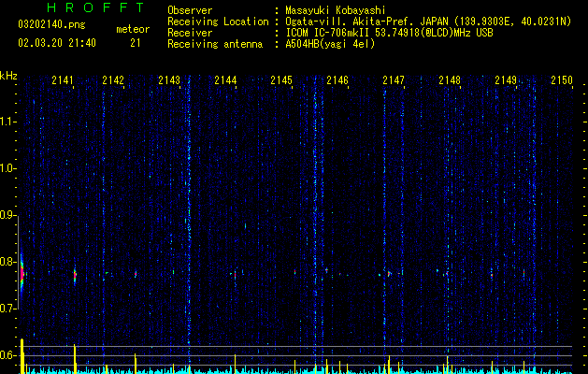Click time marker 2150
This screenshot has width=588, height=374.
click(562, 79)
